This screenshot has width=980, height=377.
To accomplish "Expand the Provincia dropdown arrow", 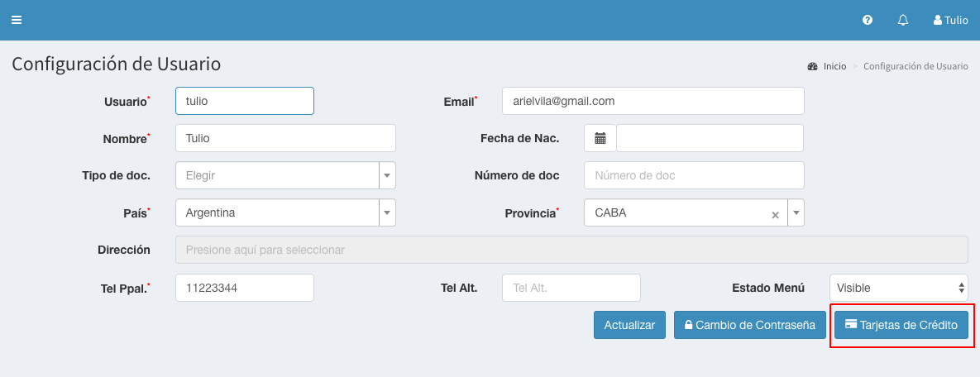I will pos(796,212).
